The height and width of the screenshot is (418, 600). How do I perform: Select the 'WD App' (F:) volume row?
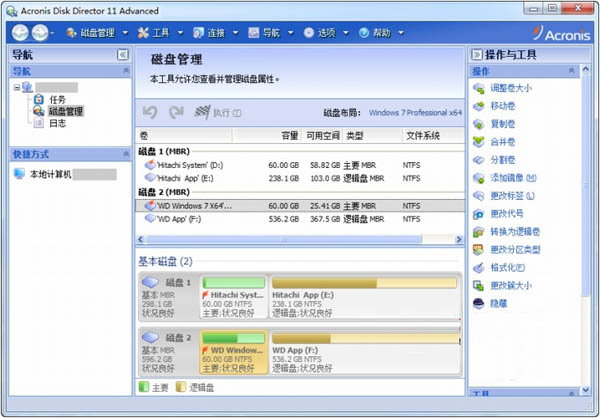pos(300,219)
